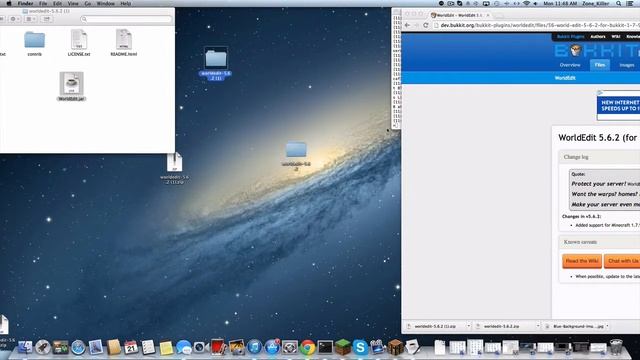Open Messages bubble icon in Dock
Image resolution: width=640 pixels, height=360 pixels.
[184, 347]
